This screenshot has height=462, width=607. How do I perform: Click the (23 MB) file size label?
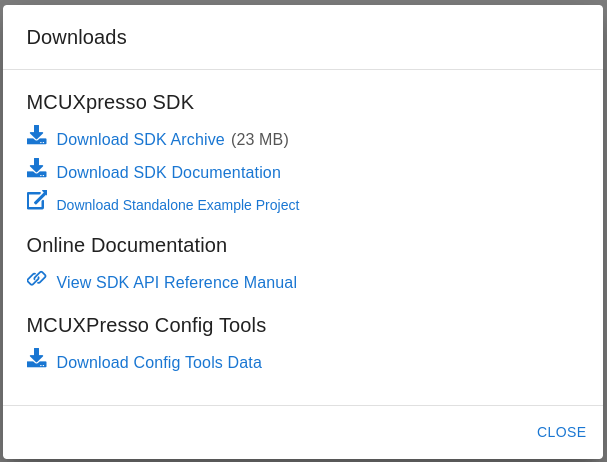click(x=260, y=139)
